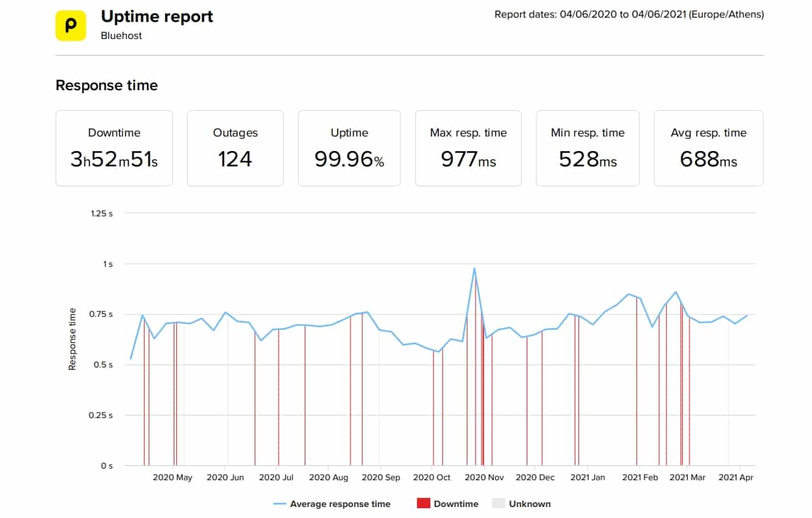
Task: Select the Uptime 99.96% card
Action: (x=349, y=148)
